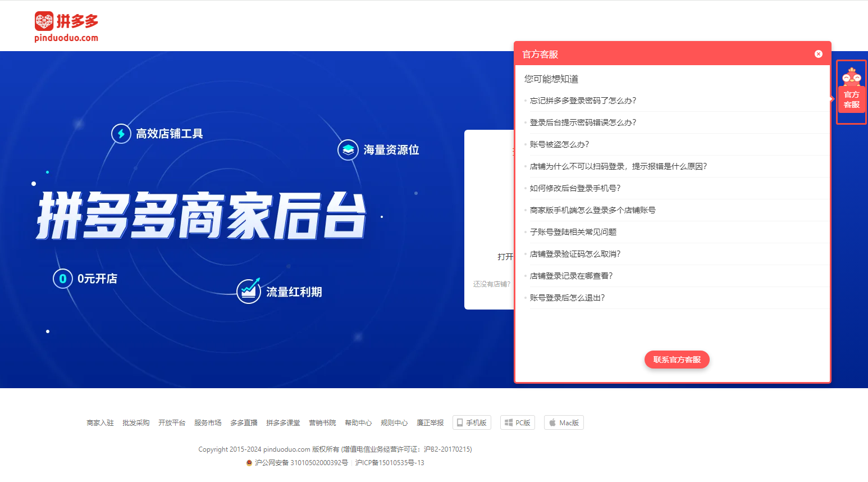
Task: Open the 服务市场 footer link
Action: [x=208, y=423]
